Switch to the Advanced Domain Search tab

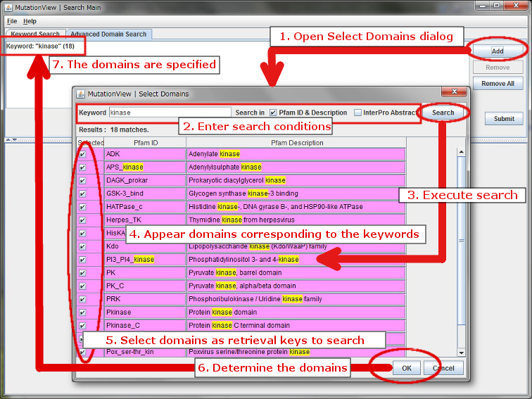(108, 34)
